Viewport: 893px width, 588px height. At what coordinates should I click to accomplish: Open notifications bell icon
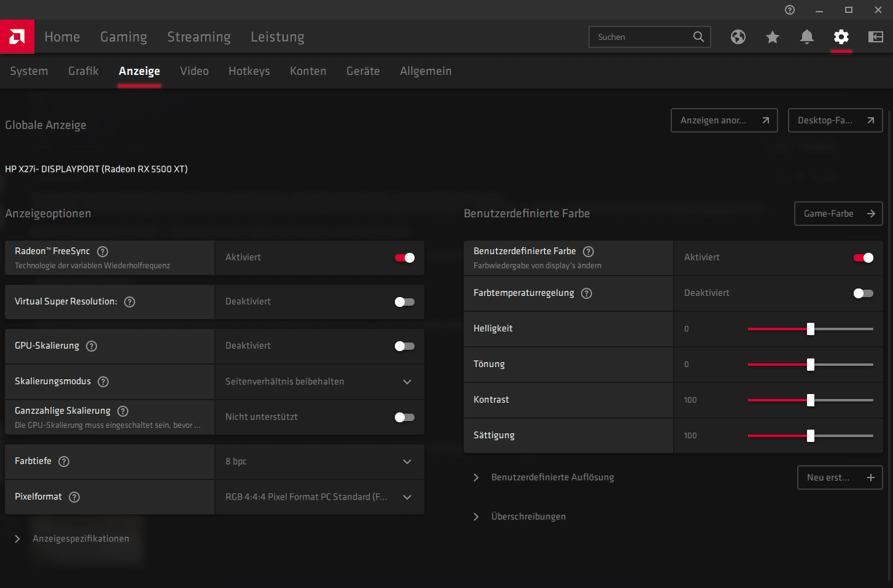(807, 37)
